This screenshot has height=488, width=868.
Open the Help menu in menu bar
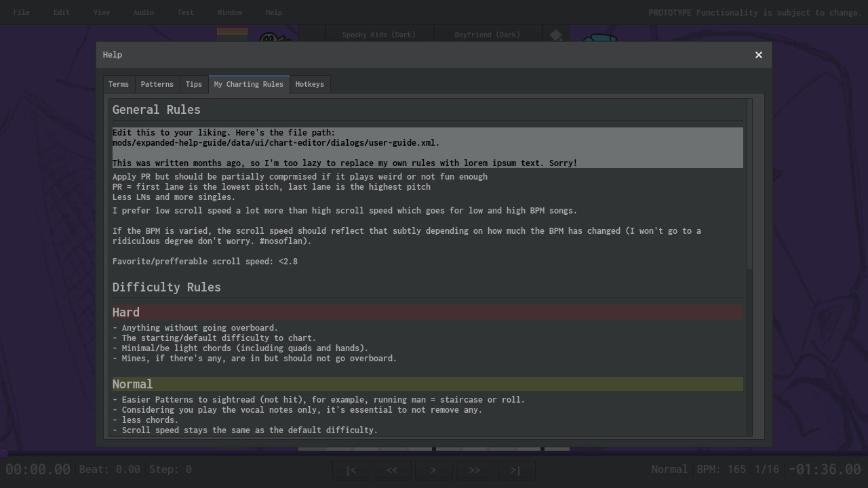click(273, 12)
